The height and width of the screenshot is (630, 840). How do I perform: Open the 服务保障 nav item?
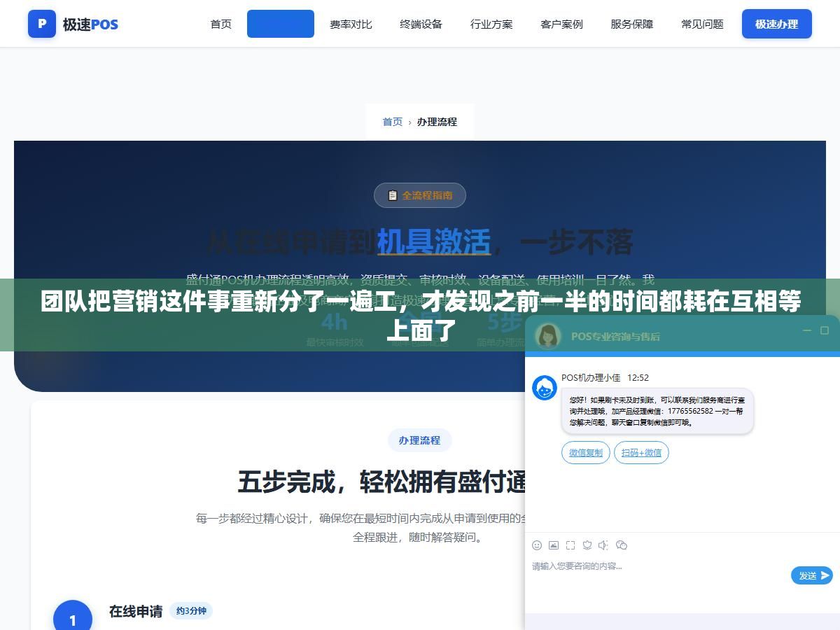click(x=632, y=24)
